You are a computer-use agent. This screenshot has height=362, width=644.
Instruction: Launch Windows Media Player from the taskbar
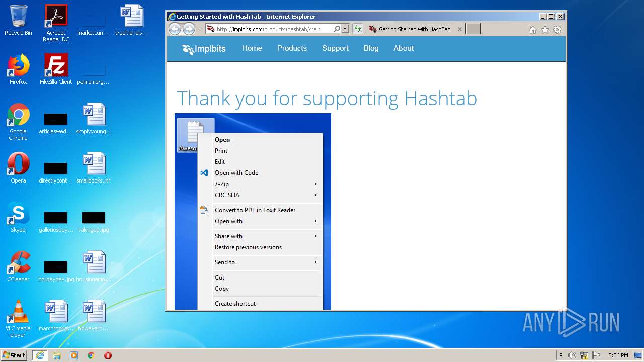[74, 355]
